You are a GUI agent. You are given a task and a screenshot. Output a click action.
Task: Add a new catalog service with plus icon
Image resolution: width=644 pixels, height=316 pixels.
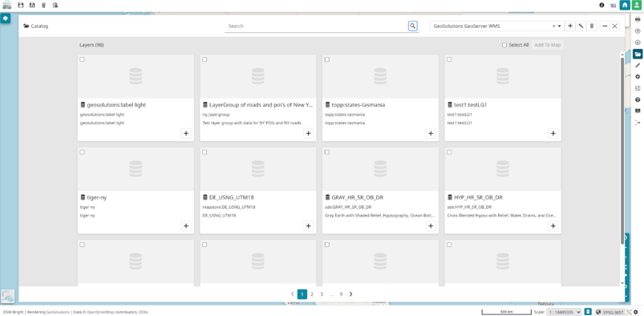tap(570, 26)
